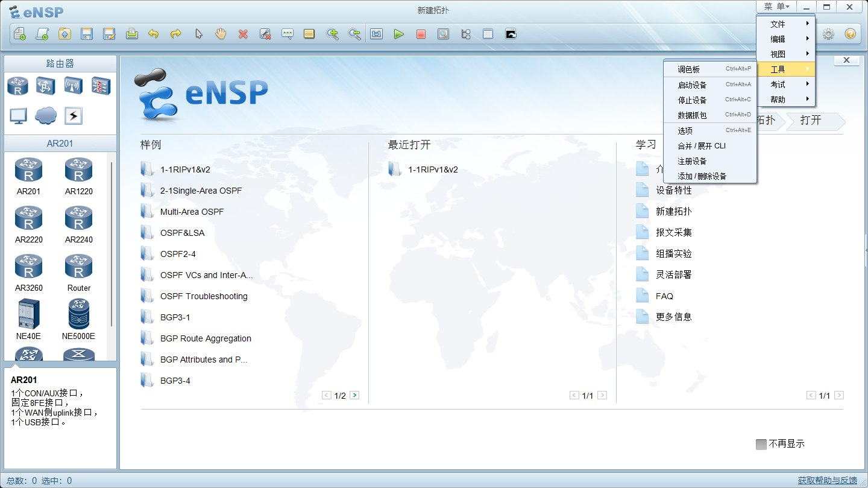Open the 获取帮助与反馈 link

[x=827, y=481]
